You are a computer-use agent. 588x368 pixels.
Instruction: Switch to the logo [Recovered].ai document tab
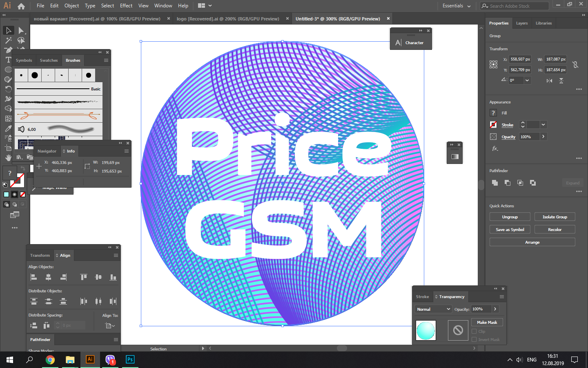(x=228, y=19)
